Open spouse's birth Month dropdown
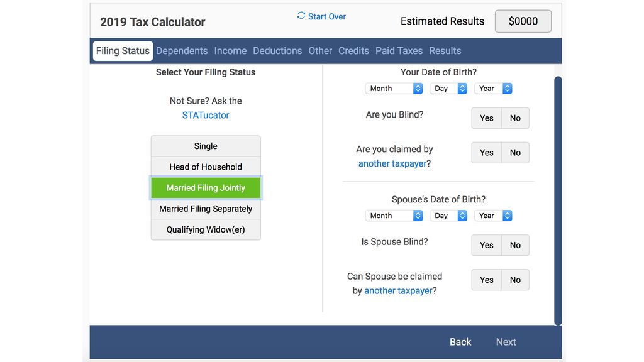Screen dimensions: 644x362 tap(394, 216)
